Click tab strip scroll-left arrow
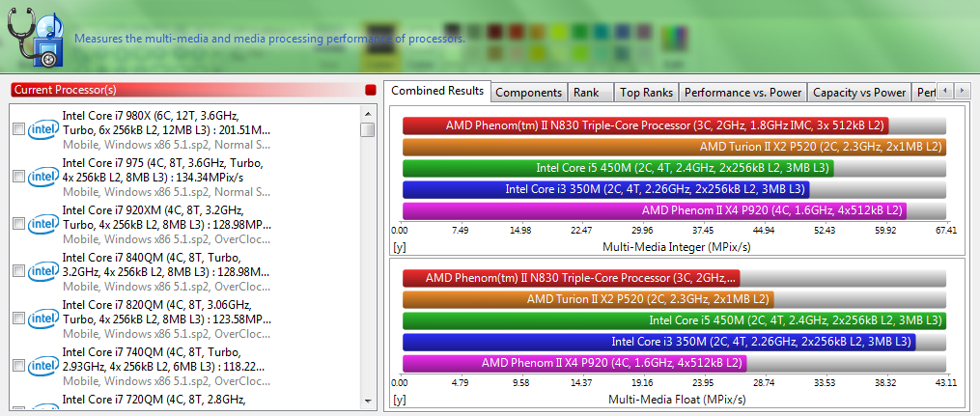Image resolution: width=980 pixels, height=416 pixels. click(945, 91)
